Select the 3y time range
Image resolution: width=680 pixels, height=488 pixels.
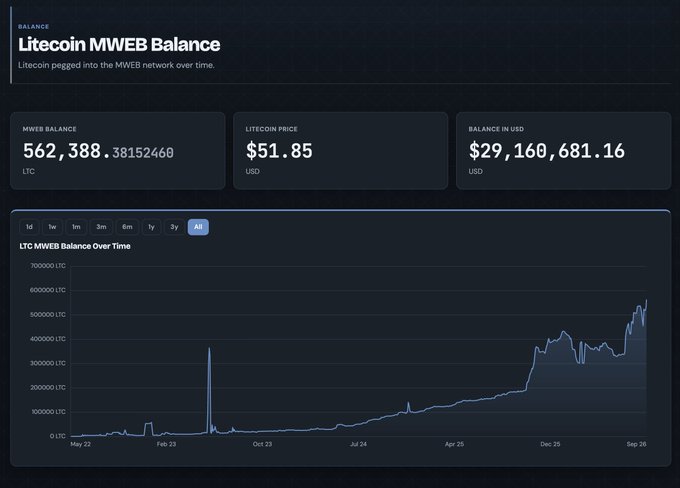click(x=174, y=227)
